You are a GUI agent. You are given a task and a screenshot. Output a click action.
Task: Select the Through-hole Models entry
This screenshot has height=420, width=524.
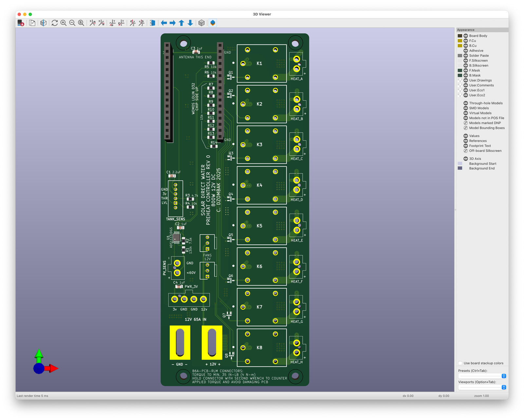click(x=486, y=103)
